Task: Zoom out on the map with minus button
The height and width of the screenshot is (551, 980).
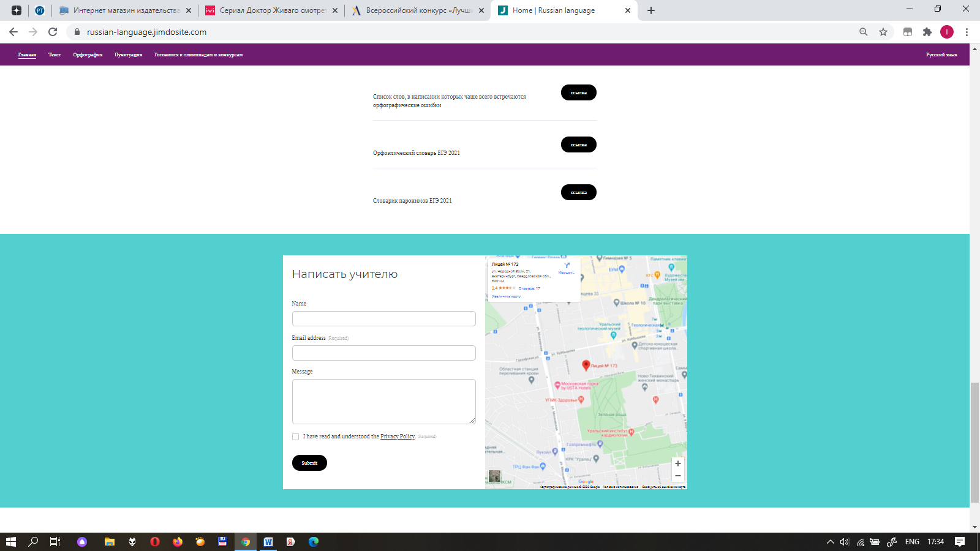Action: tap(678, 476)
